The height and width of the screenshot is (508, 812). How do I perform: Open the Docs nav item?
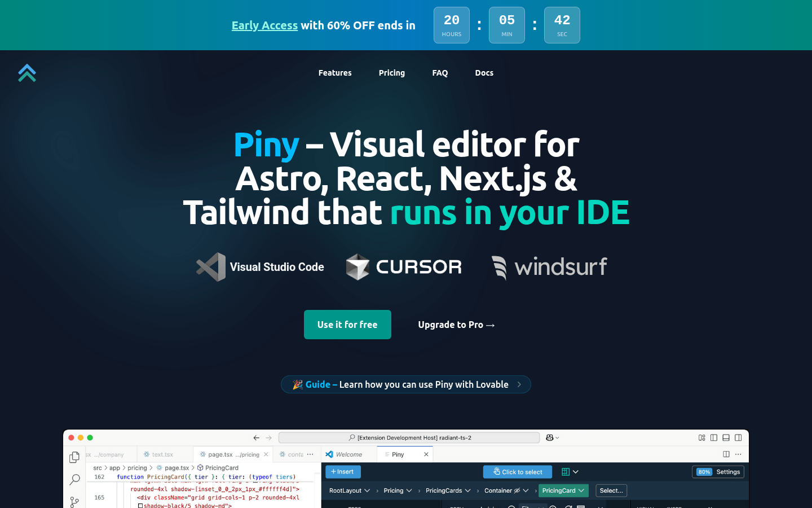point(484,73)
